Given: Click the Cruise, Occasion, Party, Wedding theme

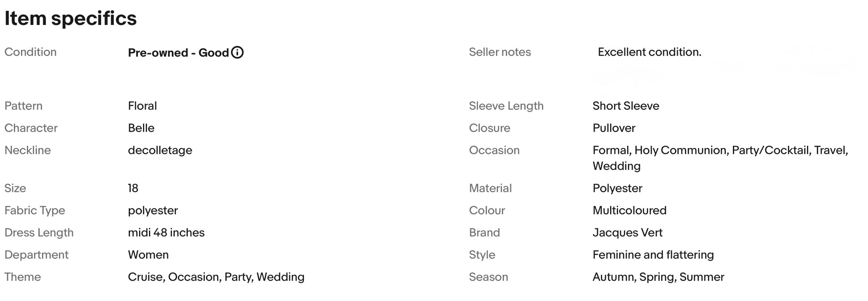Looking at the screenshot, I should click(216, 277).
